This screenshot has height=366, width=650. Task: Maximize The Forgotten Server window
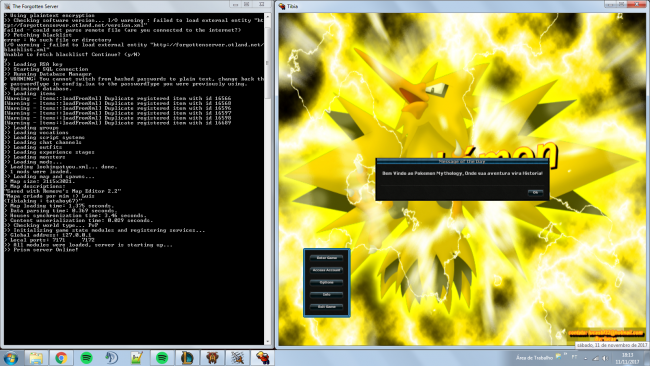pos(247,4)
